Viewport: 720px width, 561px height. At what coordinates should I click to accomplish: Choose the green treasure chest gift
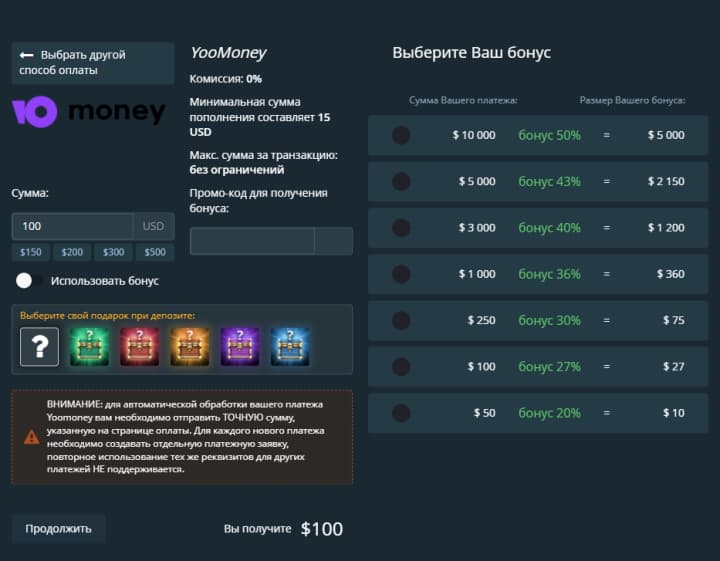click(x=90, y=347)
